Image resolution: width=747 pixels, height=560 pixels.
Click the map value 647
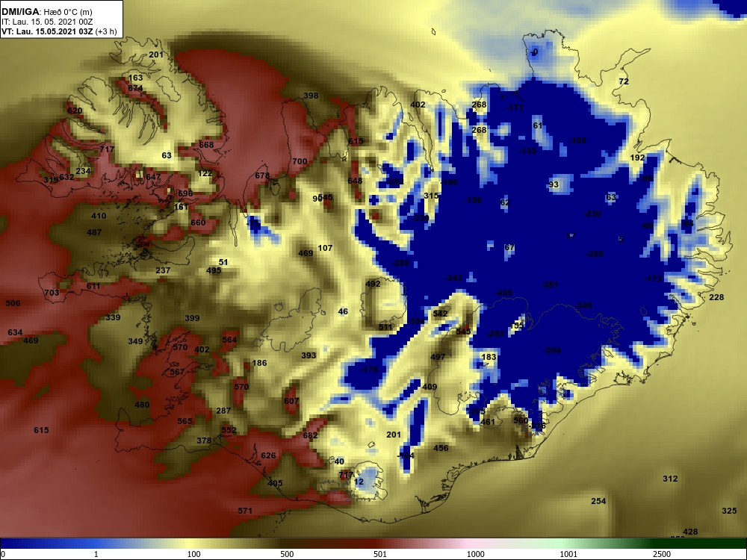click(x=153, y=177)
